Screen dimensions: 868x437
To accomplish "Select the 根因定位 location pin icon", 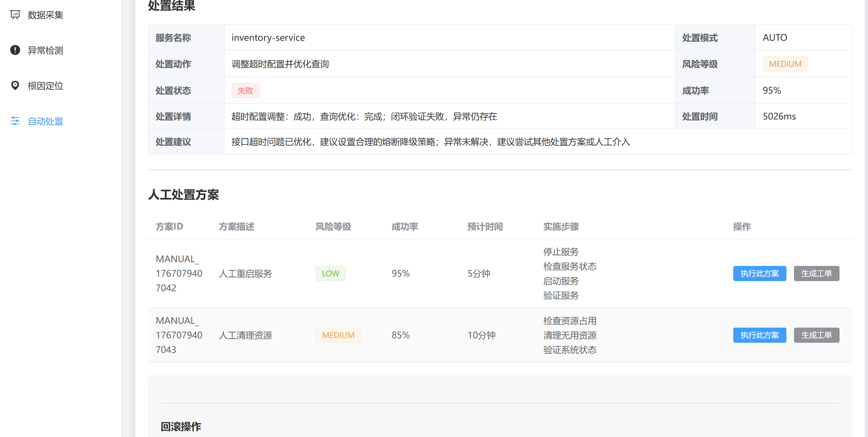I will click(15, 86).
